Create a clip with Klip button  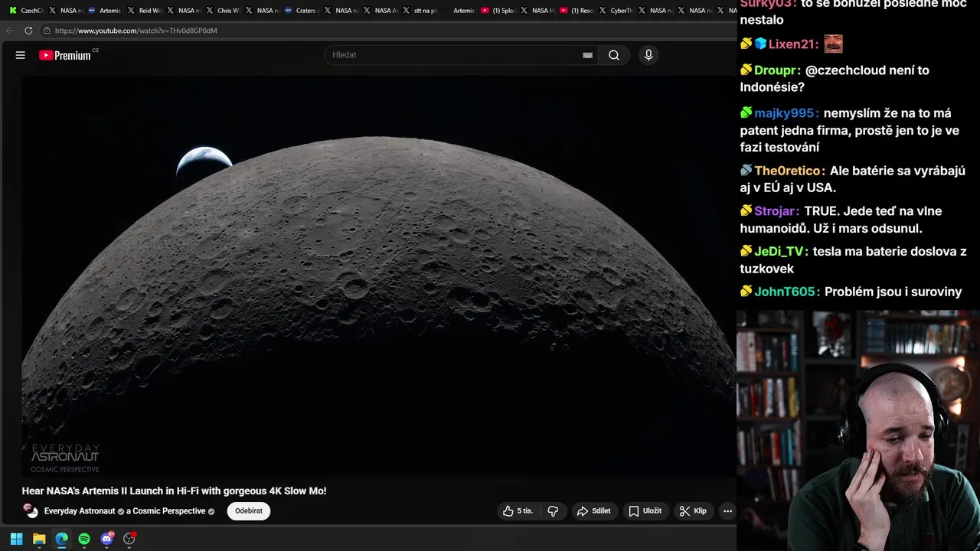point(693,511)
